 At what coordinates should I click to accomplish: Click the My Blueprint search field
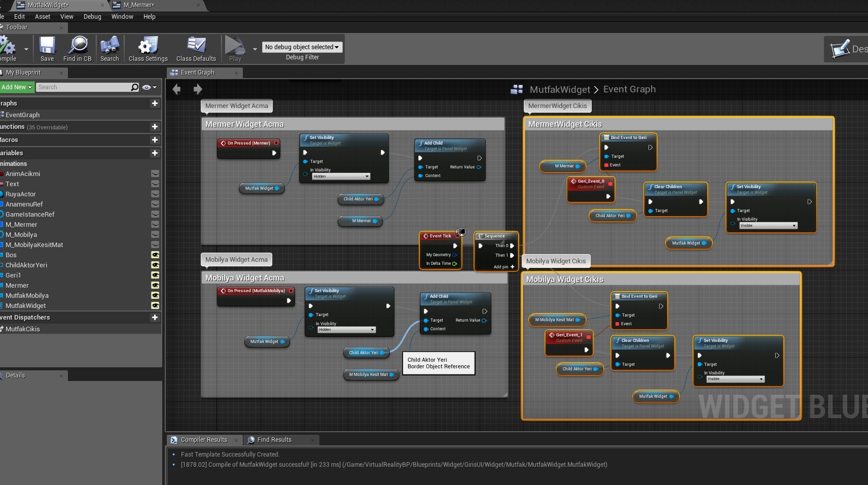(x=84, y=87)
